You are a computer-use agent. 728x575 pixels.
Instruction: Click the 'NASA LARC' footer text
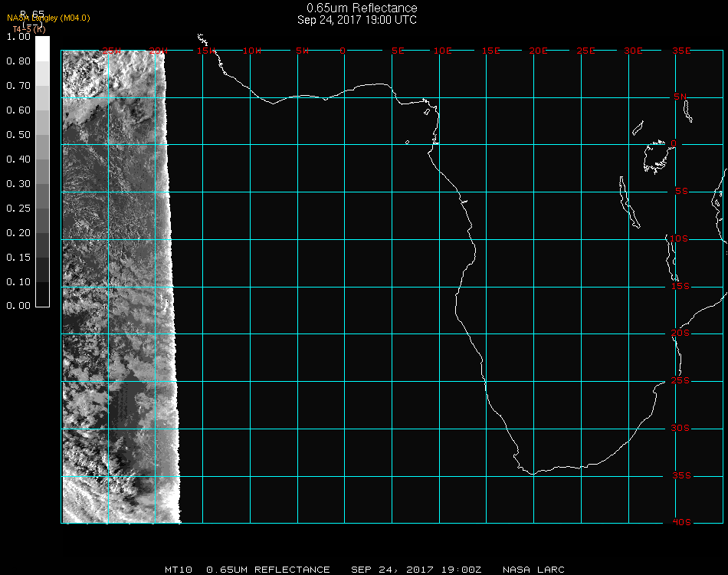tap(533, 570)
